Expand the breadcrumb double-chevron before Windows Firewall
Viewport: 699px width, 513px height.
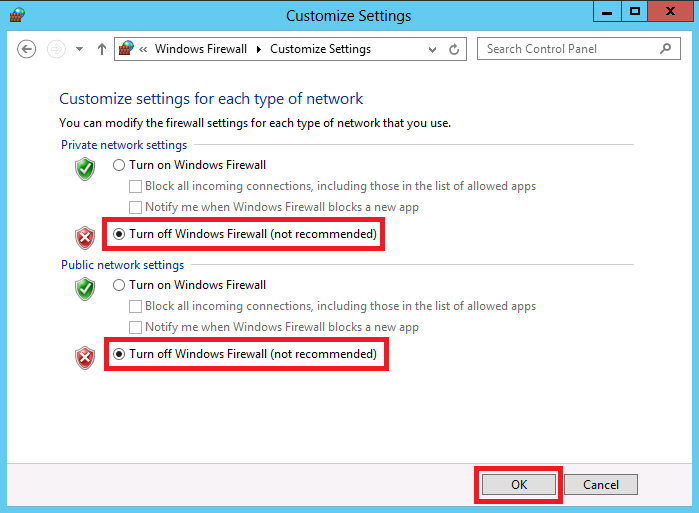click(x=143, y=49)
